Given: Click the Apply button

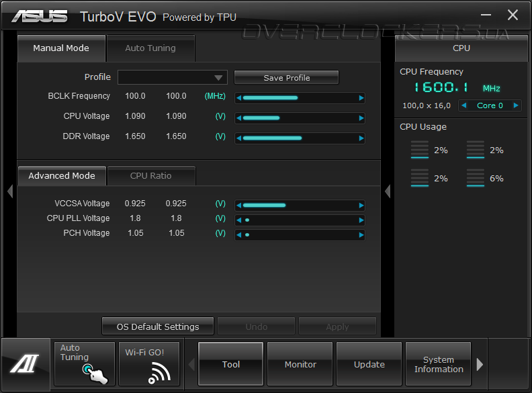Looking at the screenshot, I should 337,326.
